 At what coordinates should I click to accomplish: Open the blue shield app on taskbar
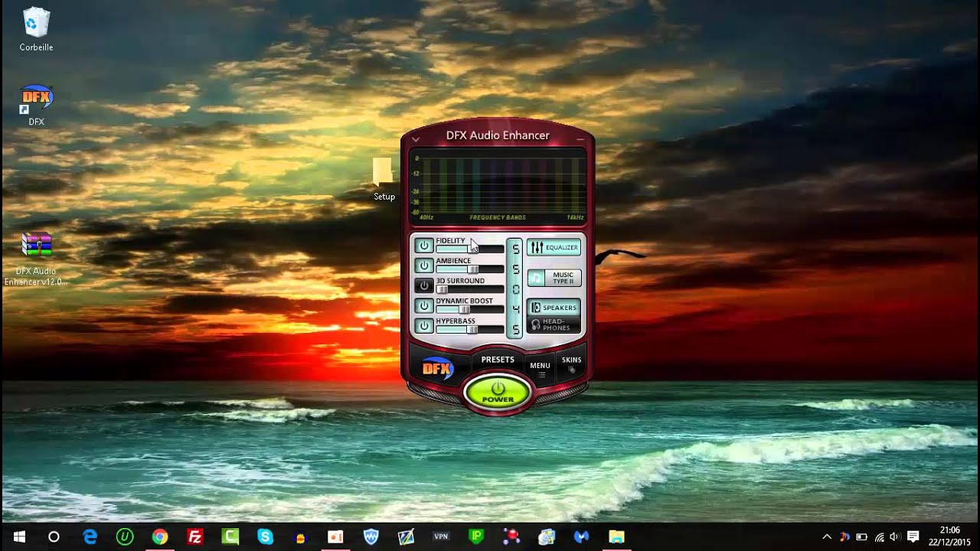pos(371,537)
